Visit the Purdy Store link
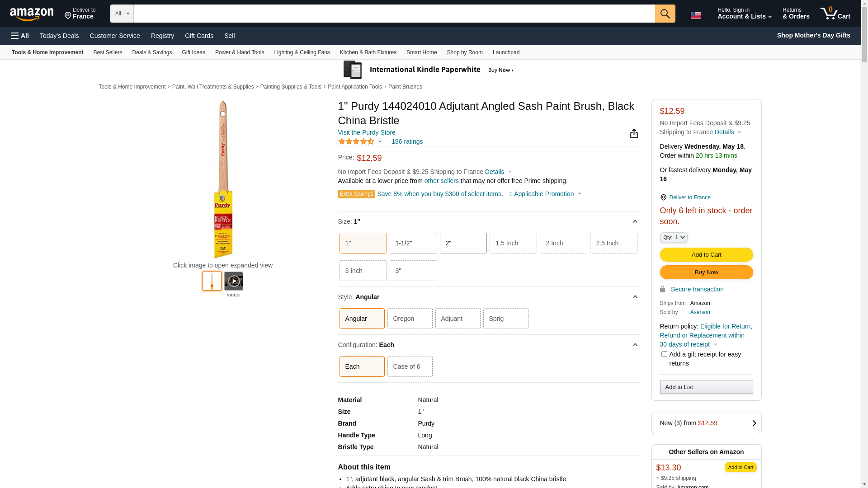 click(366, 132)
